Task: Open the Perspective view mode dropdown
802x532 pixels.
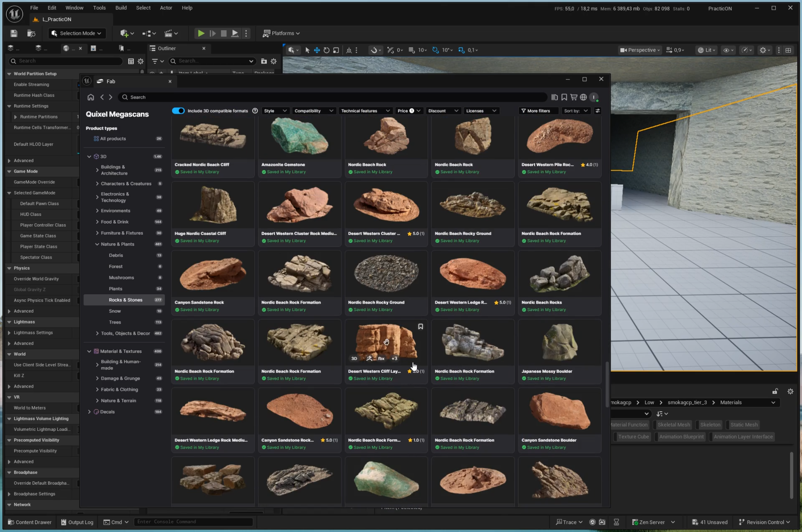Action: (x=639, y=50)
